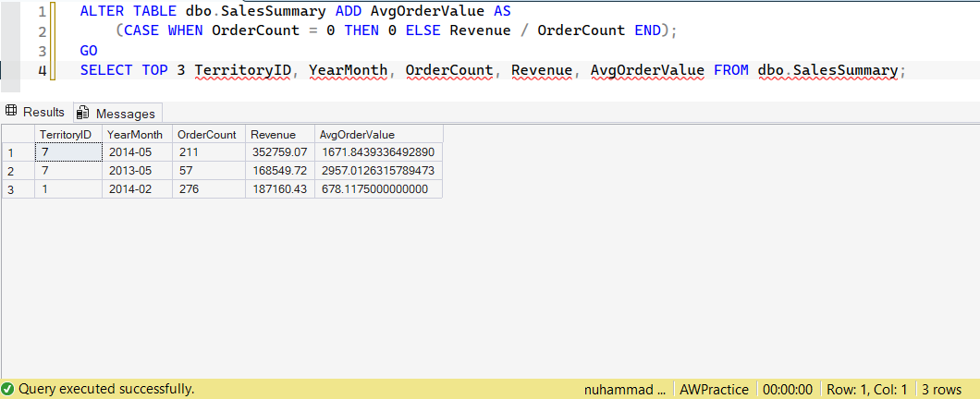Click OrderCount cell 211
This screenshot has width=980, height=399.
pyautogui.click(x=209, y=152)
